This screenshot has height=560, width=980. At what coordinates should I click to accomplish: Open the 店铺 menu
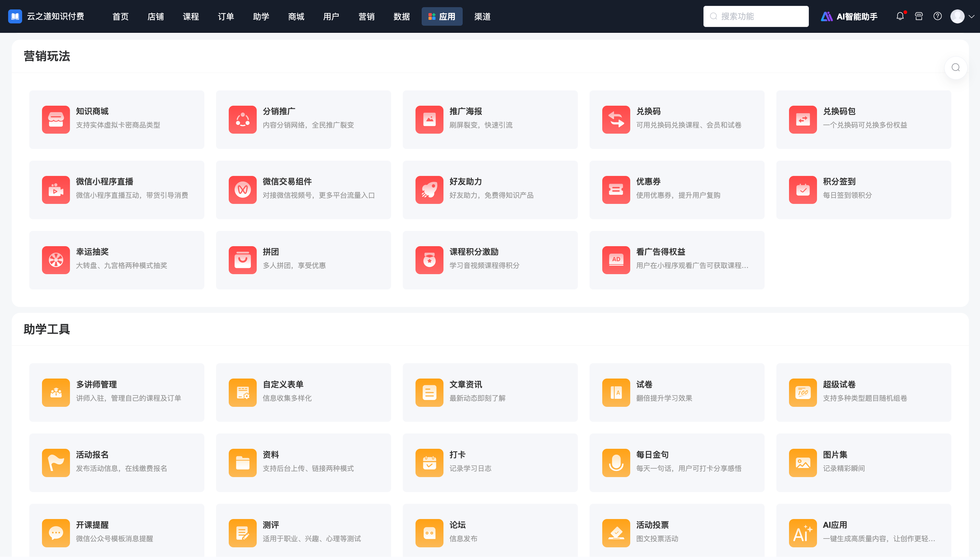tap(156, 17)
